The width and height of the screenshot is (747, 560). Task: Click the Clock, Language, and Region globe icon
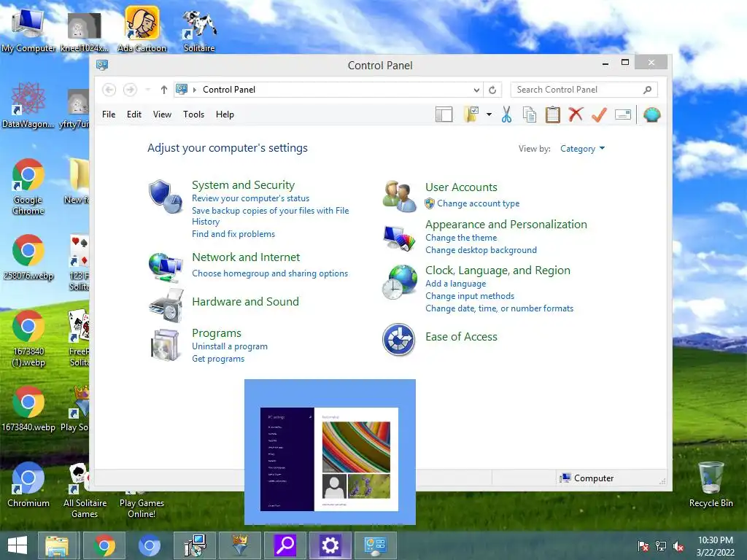[x=399, y=282]
